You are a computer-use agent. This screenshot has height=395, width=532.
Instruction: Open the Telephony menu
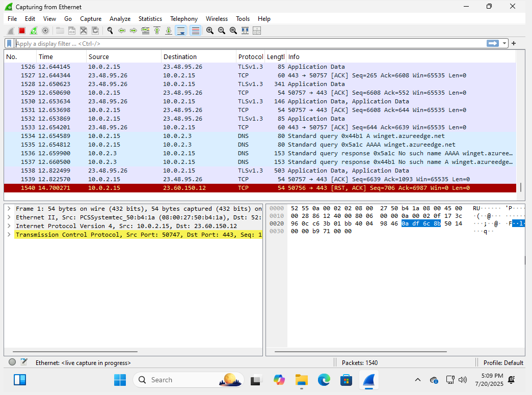184,19
